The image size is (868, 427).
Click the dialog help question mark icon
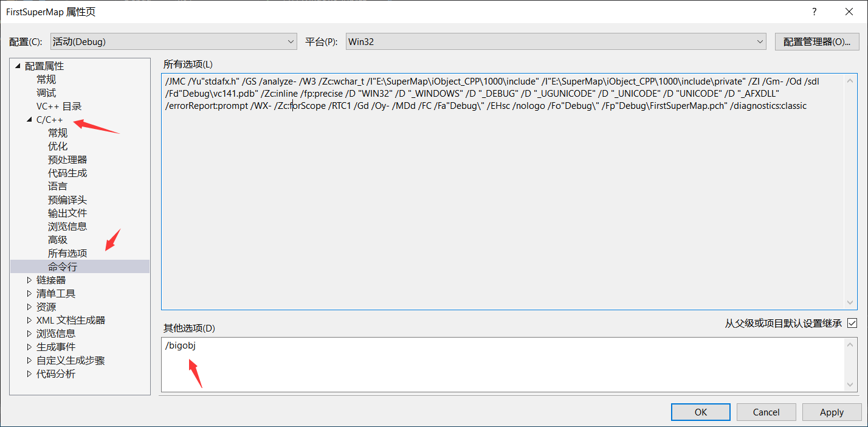814,11
